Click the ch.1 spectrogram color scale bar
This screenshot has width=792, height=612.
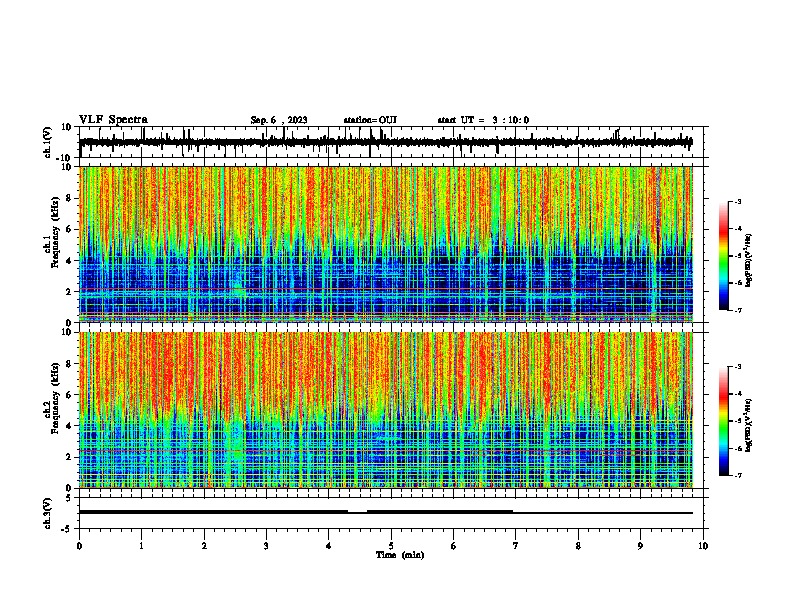[724, 256]
